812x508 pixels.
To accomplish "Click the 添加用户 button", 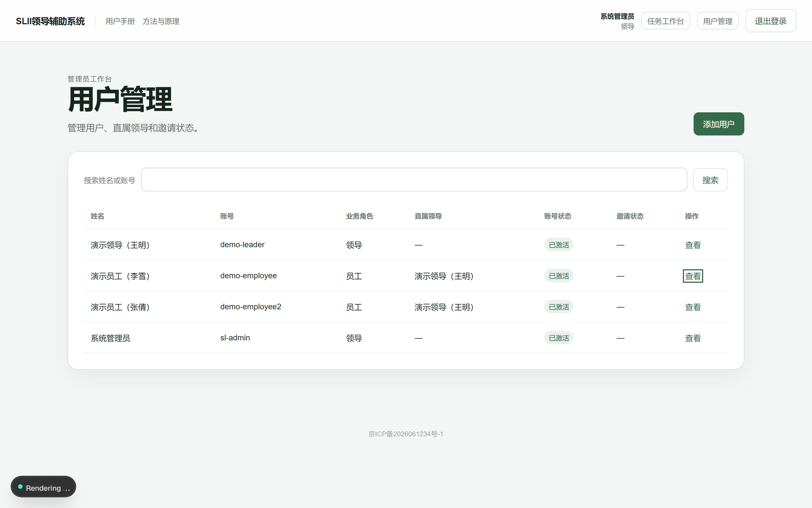I will (719, 124).
